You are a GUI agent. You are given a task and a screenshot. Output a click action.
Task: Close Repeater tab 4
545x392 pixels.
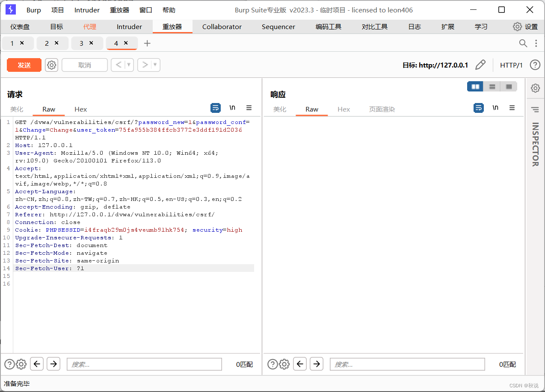point(126,43)
